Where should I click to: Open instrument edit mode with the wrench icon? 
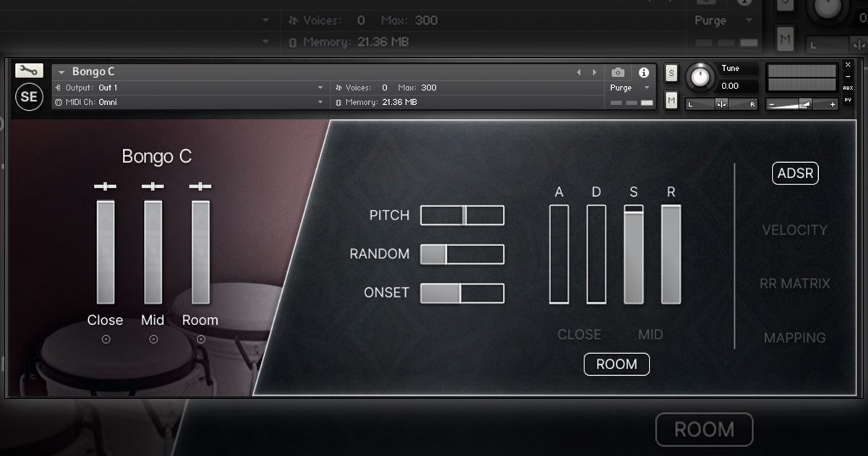pyautogui.click(x=29, y=71)
